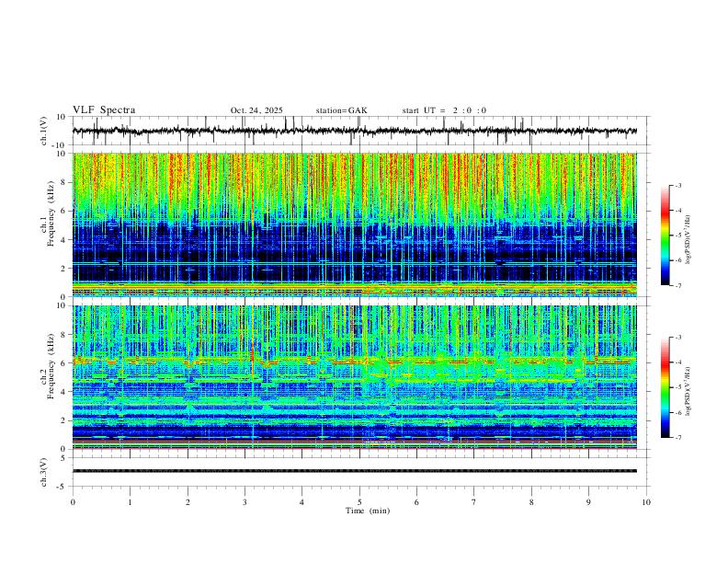Click the time axis tick label "0"
The height and width of the screenshot is (563, 728).
click(73, 502)
